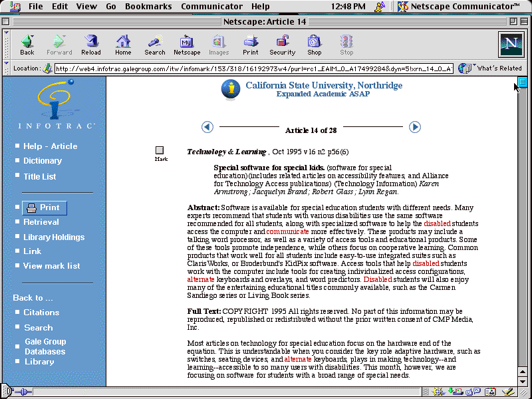Open the Netscape Communicator application menu
532x399 pixels.
[x=458, y=7]
